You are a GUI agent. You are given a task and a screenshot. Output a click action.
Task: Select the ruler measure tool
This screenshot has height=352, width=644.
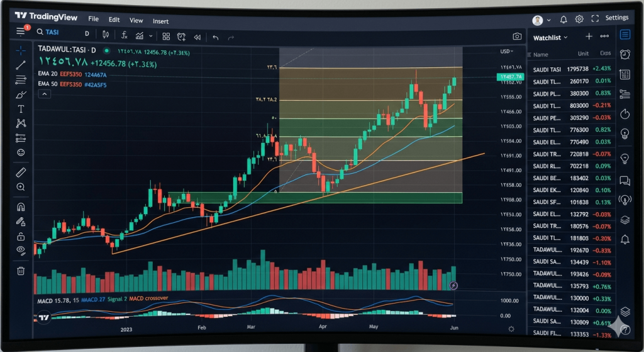pyautogui.click(x=21, y=173)
